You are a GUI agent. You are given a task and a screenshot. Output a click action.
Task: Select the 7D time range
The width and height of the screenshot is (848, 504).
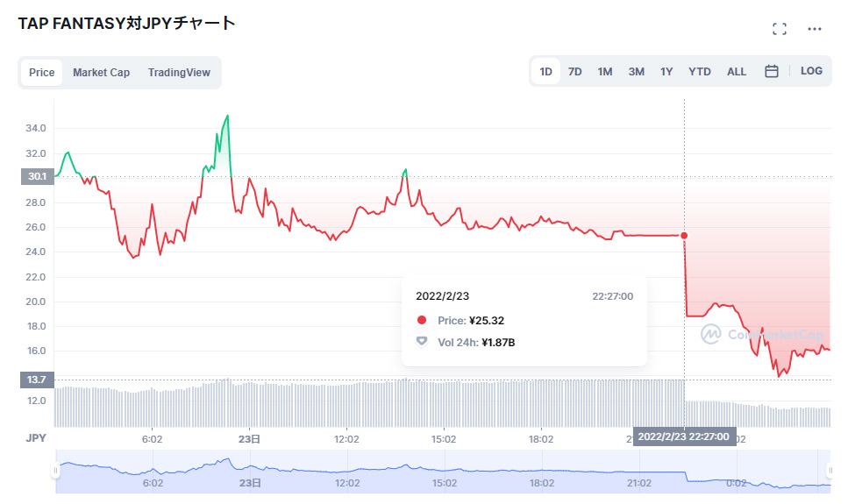575,71
